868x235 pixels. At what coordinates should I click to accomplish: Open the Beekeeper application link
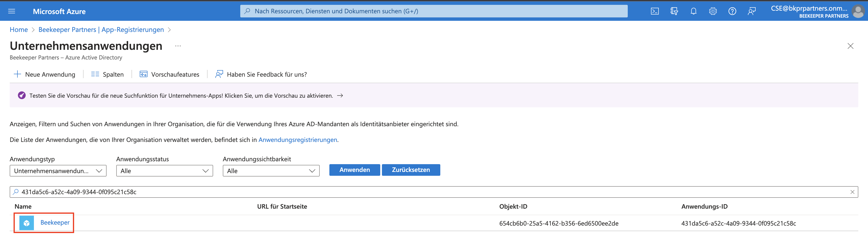click(x=55, y=223)
